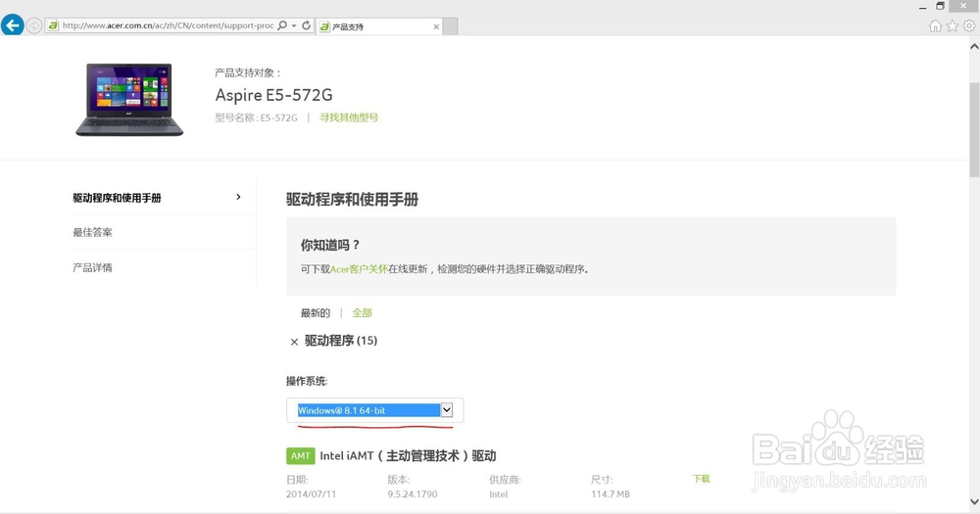Click the URL address field
The image size is (980, 514).
168,25
